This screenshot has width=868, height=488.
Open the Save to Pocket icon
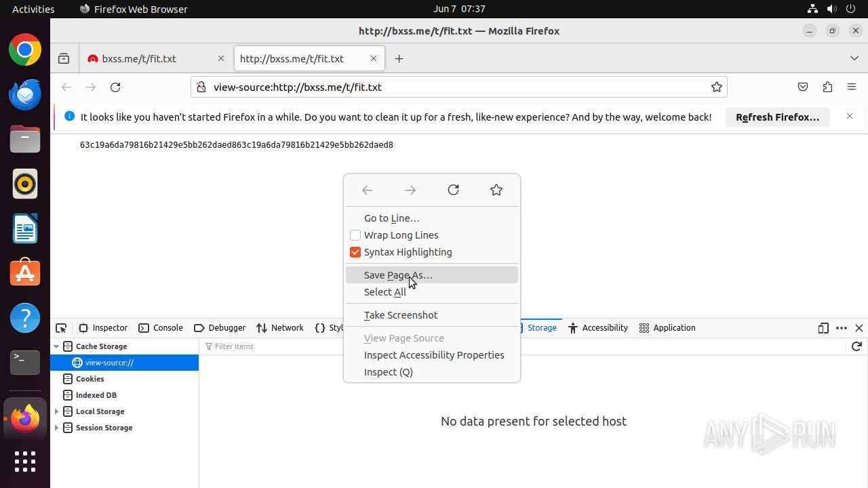803,87
